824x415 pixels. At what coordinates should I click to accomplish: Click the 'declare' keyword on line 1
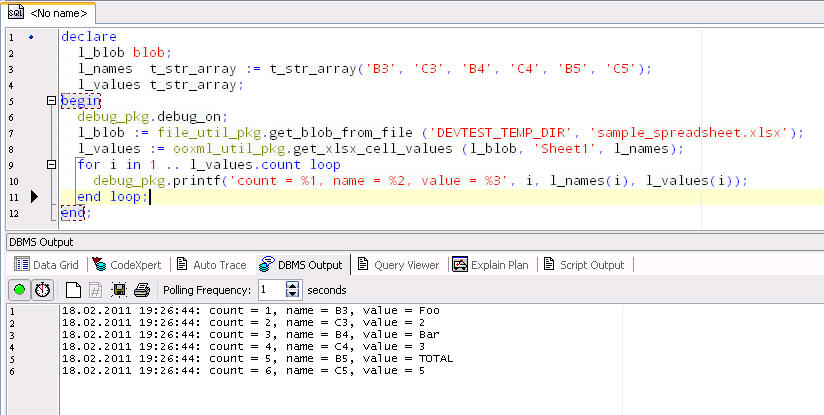coord(89,37)
